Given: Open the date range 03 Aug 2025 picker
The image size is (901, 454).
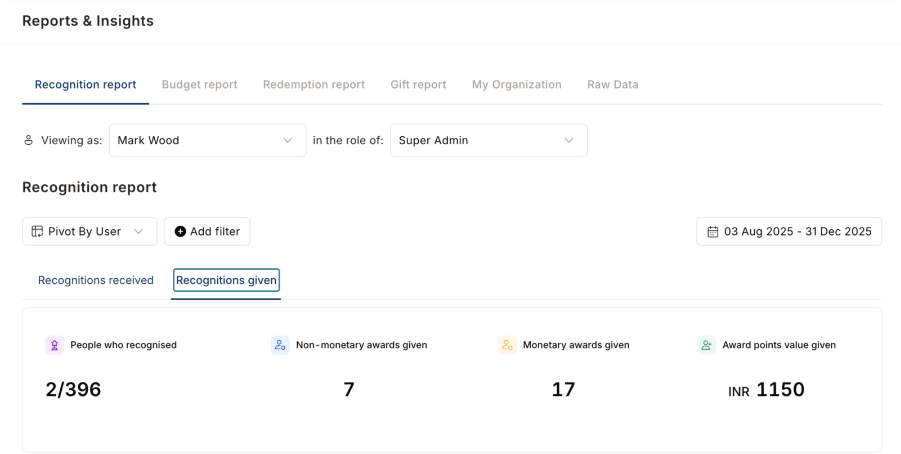Looking at the screenshot, I should click(789, 232).
